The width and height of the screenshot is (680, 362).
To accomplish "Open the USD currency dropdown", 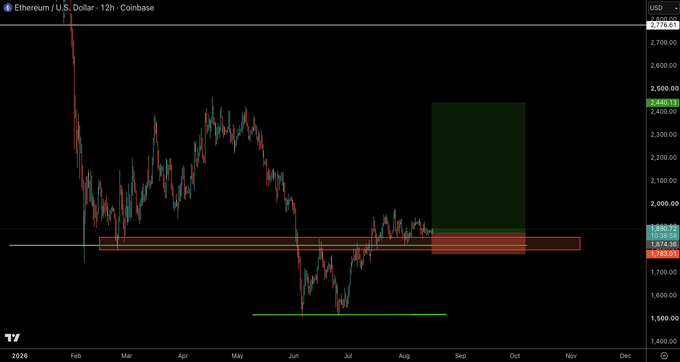I will click(663, 8).
